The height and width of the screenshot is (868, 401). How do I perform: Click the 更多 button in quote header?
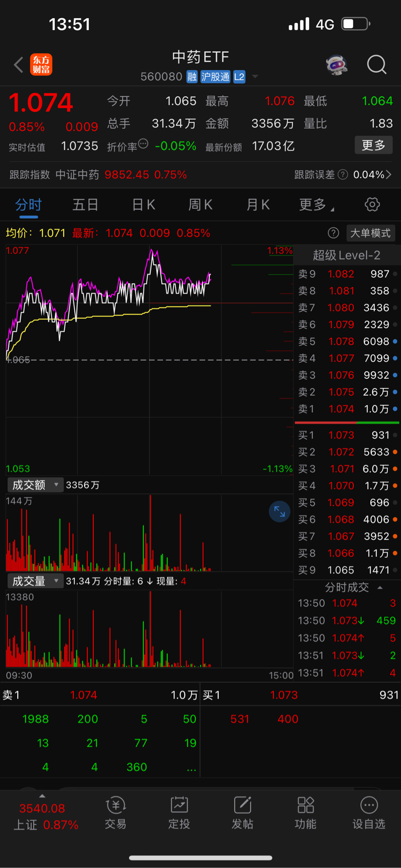(373, 145)
